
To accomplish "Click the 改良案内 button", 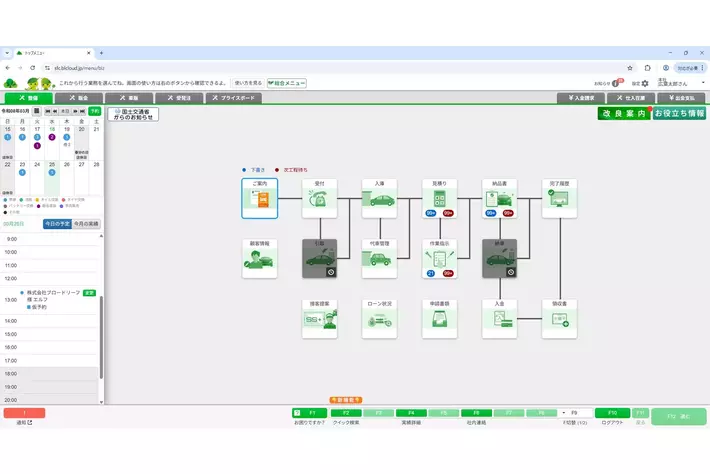I will point(623,114).
